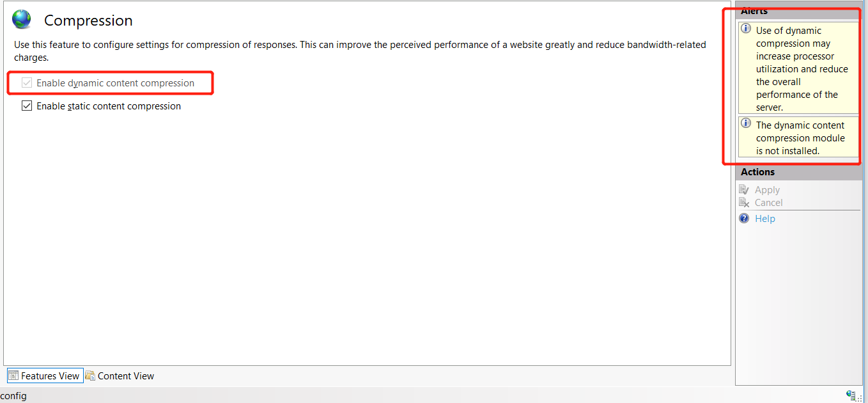Click the Actions panel header
The height and width of the screenshot is (403, 868).
757,172
